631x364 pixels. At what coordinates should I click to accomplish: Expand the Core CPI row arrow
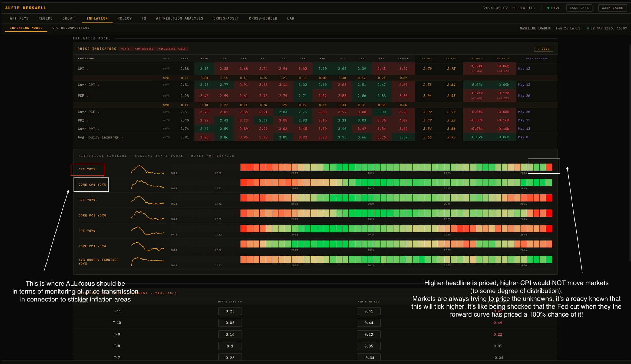click(99, 85)
